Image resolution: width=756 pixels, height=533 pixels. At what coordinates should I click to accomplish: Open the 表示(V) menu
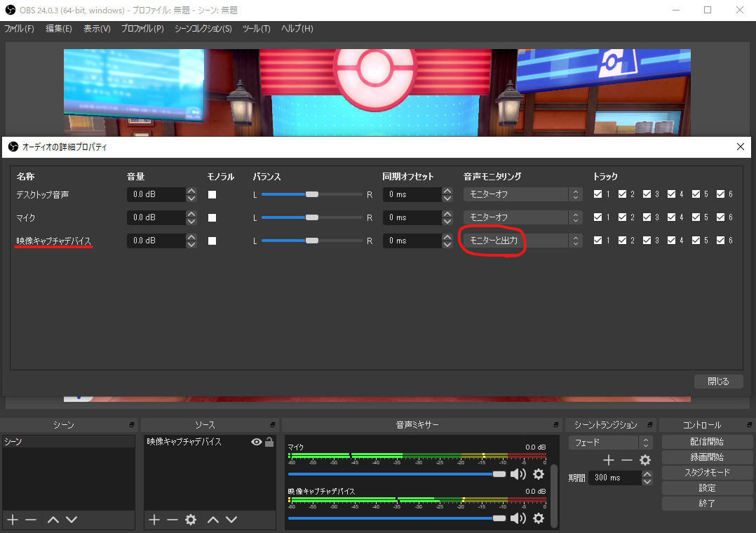97,29
